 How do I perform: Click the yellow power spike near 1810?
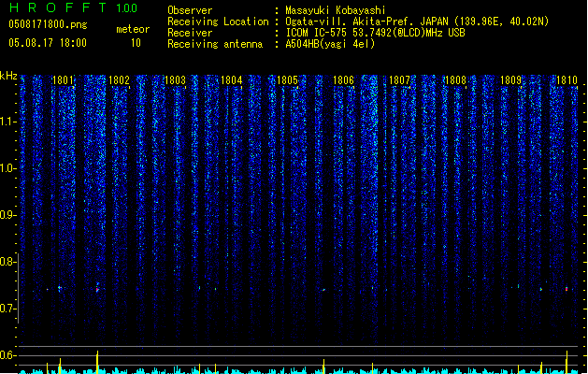566,363
